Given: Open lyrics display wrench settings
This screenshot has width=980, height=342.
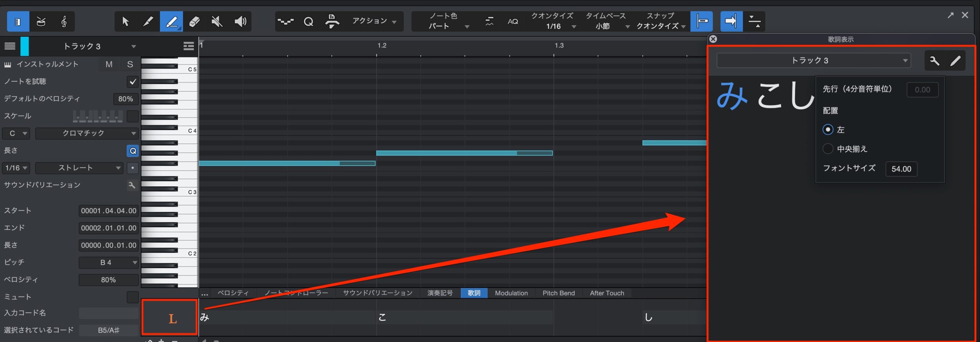Looking at the screenshot, I should coord(934,60).
